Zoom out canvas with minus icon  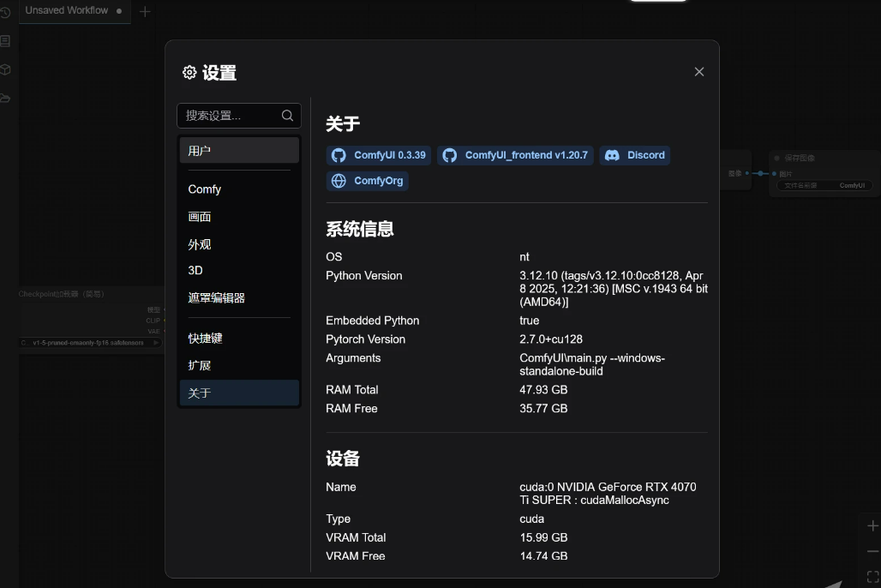click(x=872, y=551)
